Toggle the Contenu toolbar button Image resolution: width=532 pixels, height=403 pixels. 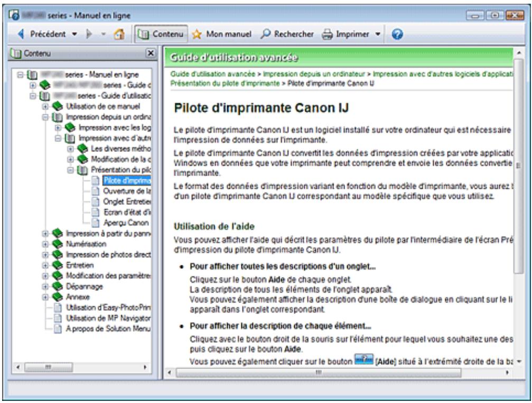pos(161,34)
